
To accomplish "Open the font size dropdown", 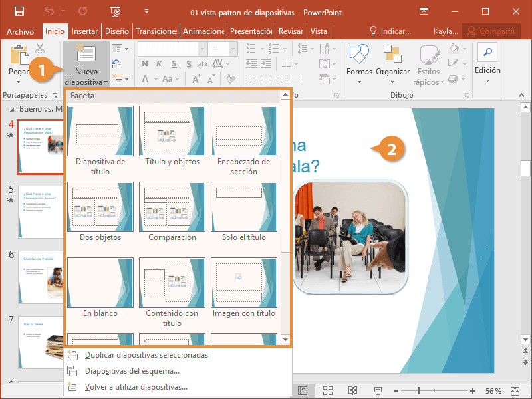I will [x=233, y=49].
